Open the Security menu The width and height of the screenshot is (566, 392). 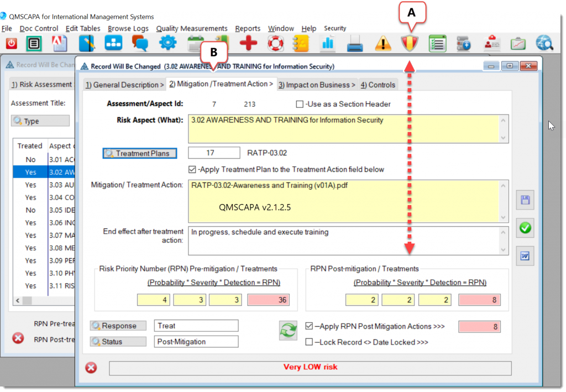pyautogui.click(x=335, y=28)
